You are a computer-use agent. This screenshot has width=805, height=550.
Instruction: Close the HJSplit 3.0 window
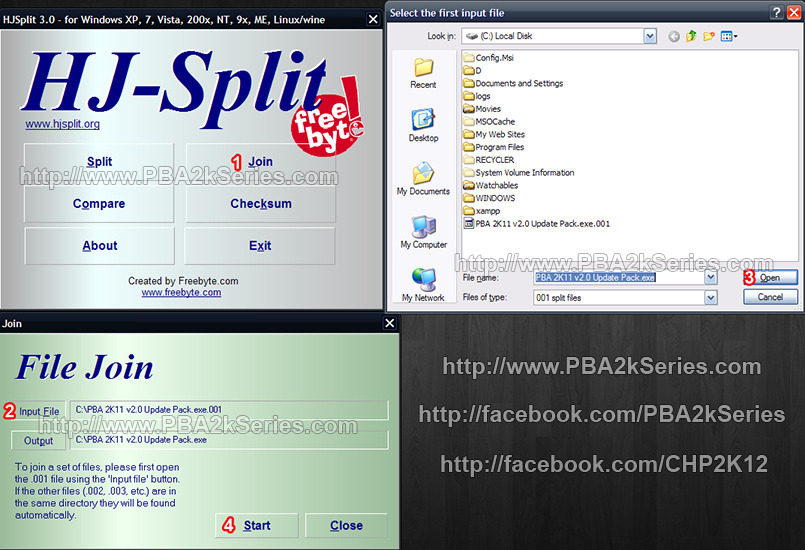[x=373, y=20]
